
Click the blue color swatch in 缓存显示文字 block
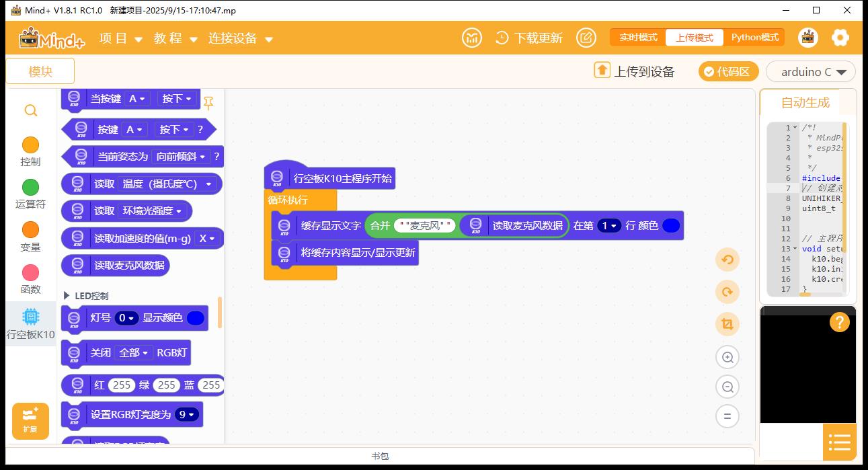pos(670,225)
